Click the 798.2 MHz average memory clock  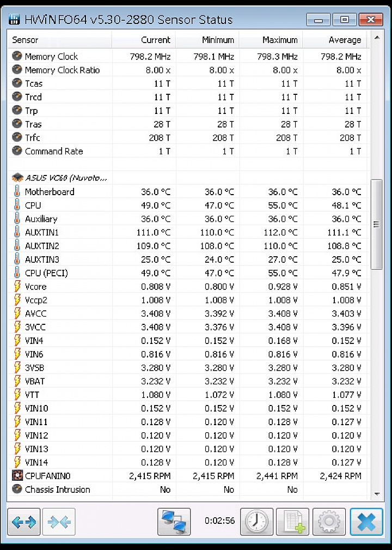[x=341, y=56]
